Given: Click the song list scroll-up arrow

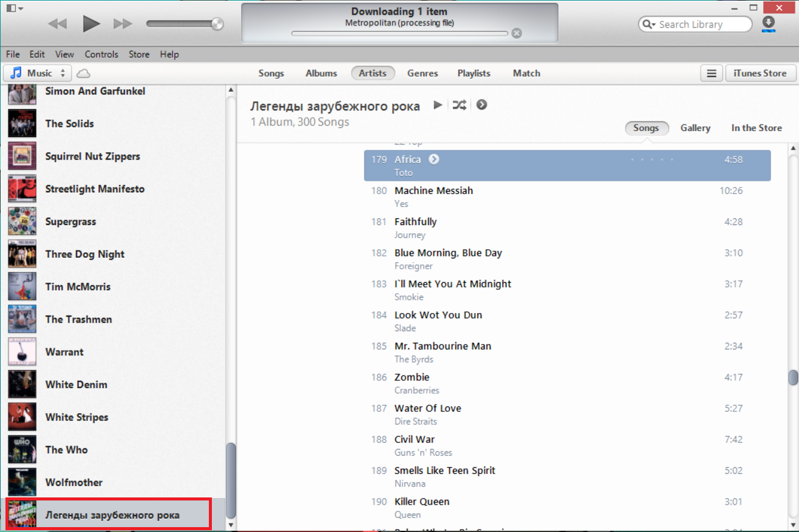Looking at the screenshot, I should point(793,149).
